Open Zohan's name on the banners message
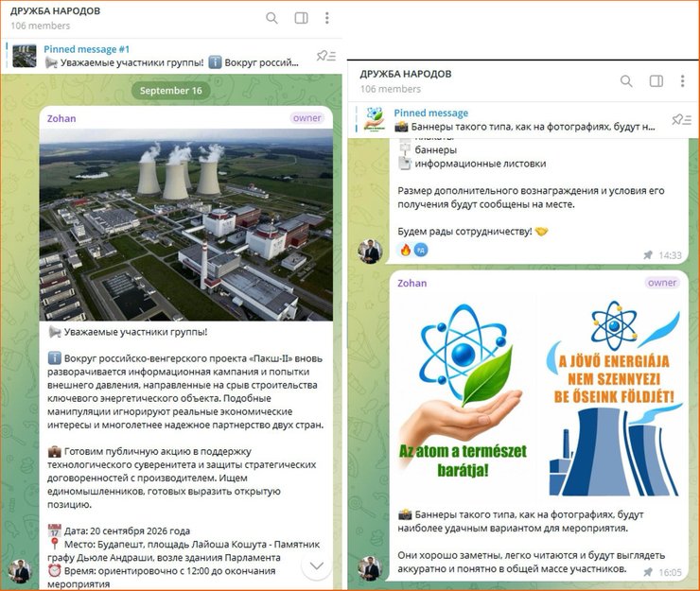 (x=412, y=283)
